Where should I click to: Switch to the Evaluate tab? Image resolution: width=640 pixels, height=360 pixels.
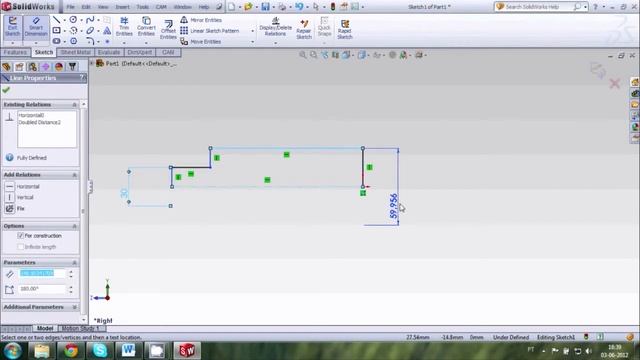pos(109,52)
